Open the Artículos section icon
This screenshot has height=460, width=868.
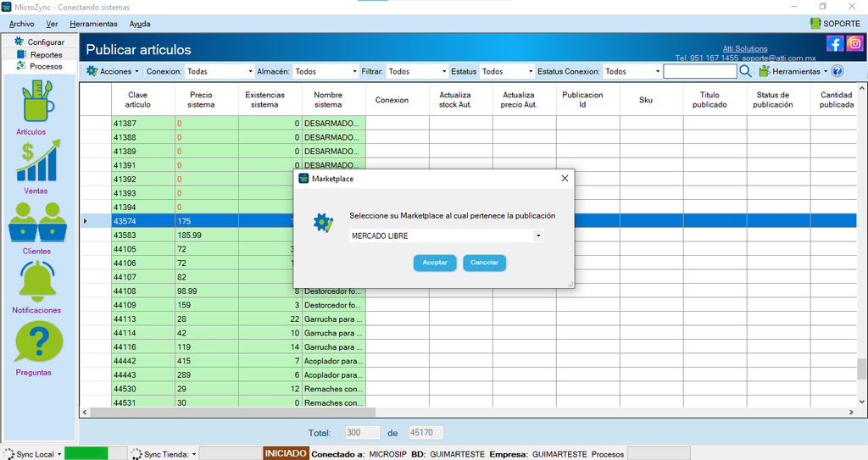tap(37, 102)
